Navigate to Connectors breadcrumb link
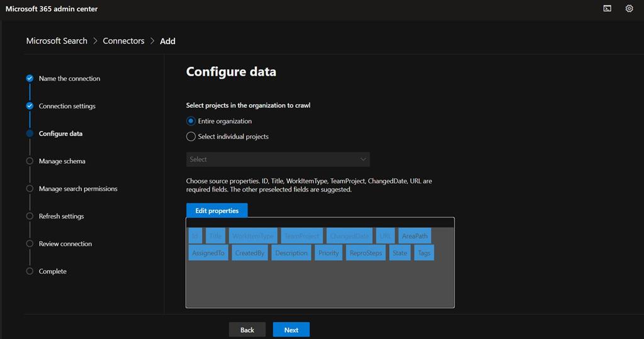Viewport: 644px width, 339px height. point(123,41)
